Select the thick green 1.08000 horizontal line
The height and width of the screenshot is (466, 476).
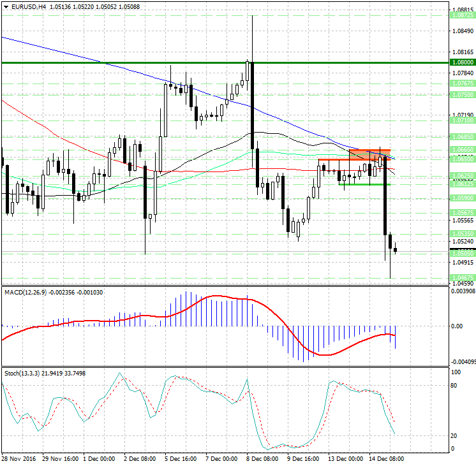point(225,63)
